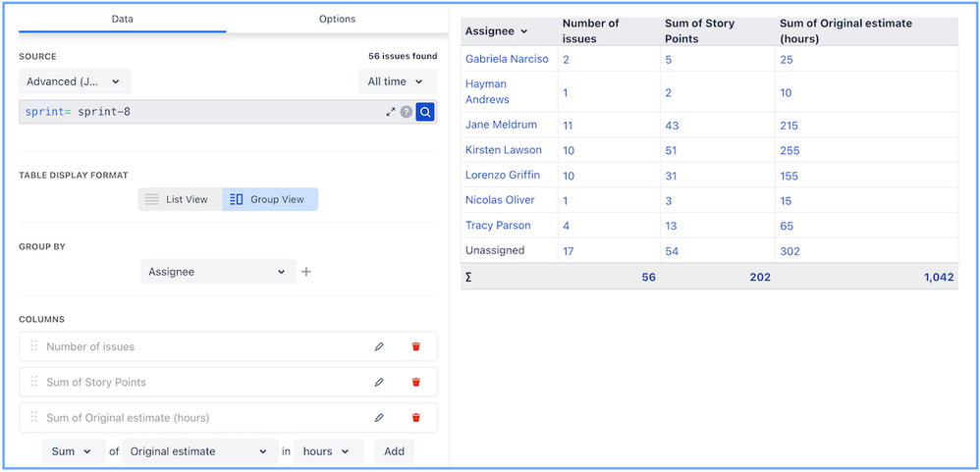Open the Advanced source type dropdown

[x=75, y=81]
